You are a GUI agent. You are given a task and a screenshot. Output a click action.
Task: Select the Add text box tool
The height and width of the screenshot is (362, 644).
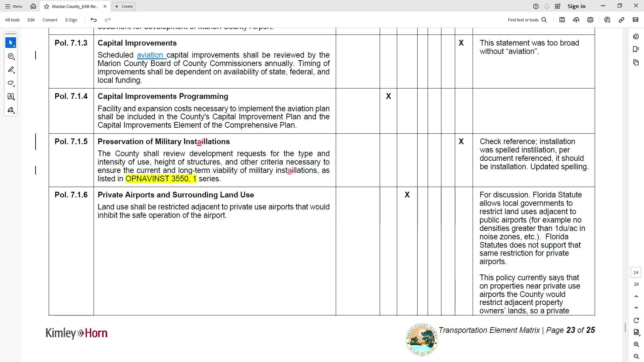[x=11, y=97]
